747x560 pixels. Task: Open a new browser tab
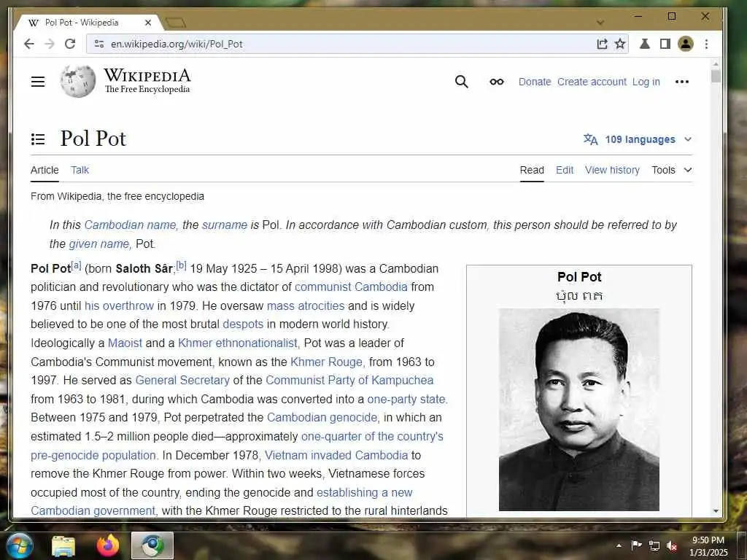pos(176,23)
